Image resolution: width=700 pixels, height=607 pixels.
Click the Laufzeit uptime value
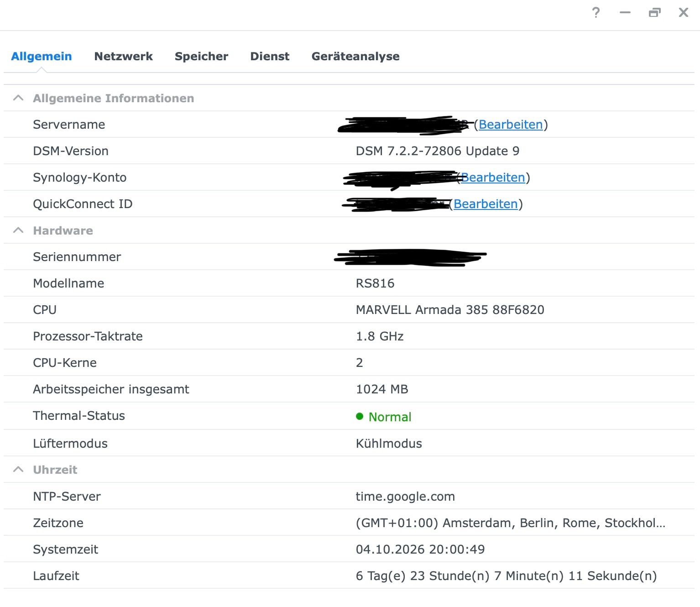506,576
